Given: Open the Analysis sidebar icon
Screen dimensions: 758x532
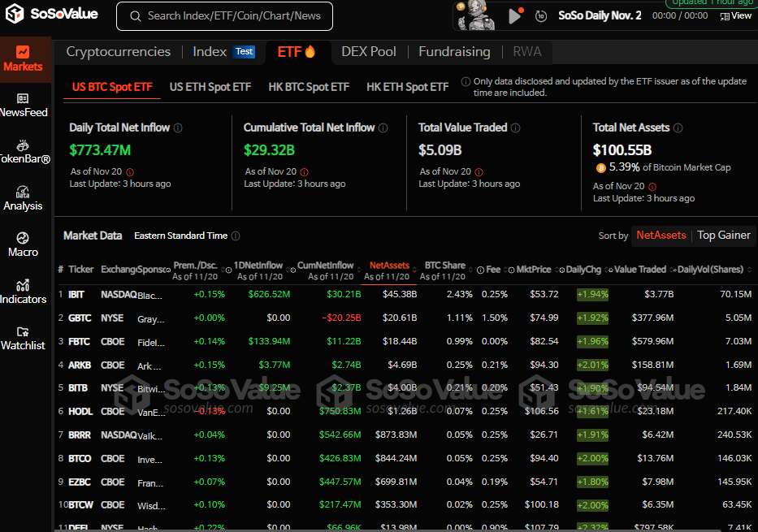Looking at the screenshot, I should tap(23, 199).
